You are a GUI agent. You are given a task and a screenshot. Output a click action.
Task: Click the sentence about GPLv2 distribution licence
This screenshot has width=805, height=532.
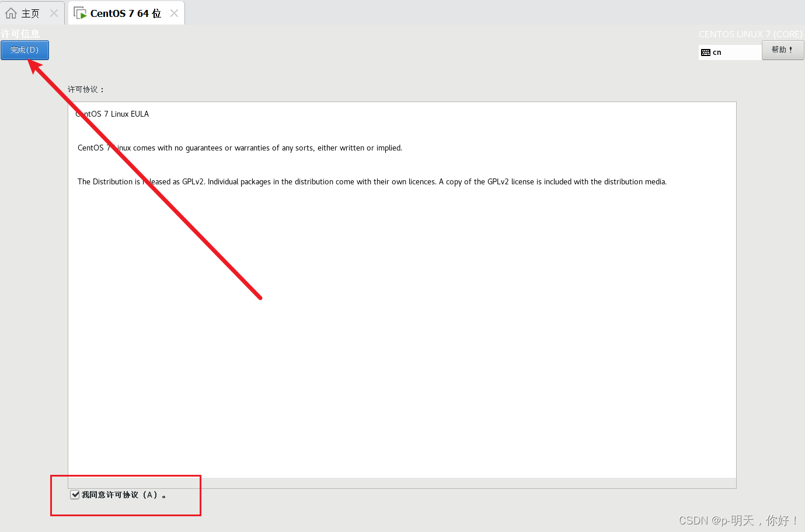372,181
